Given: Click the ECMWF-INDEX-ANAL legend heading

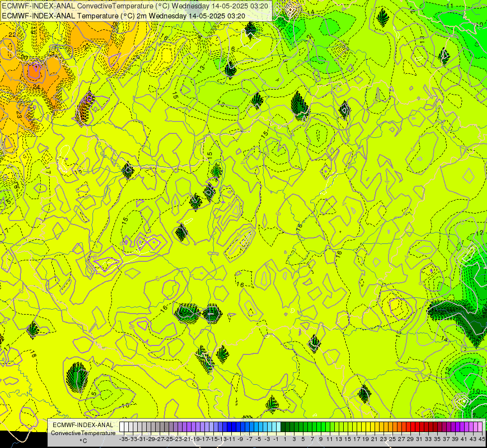Looking at the screenshot, I should tap(83, 425).
